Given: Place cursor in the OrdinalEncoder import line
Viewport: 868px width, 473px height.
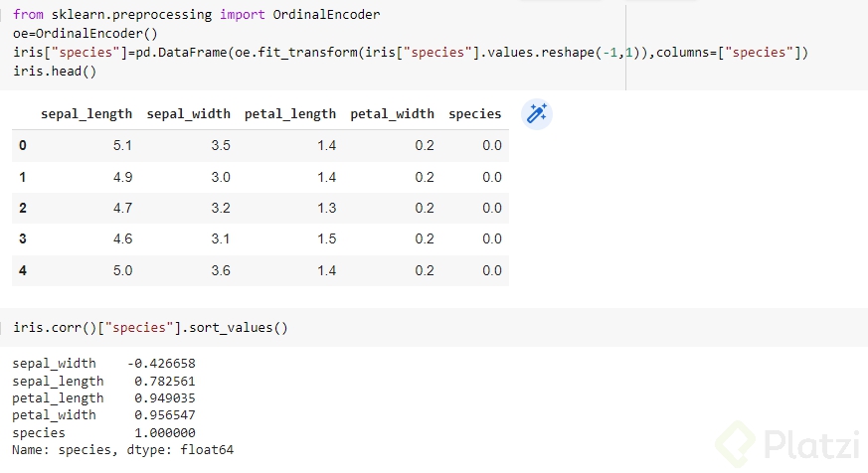Looking at the screenshot, I should click(x=197, y=14).
